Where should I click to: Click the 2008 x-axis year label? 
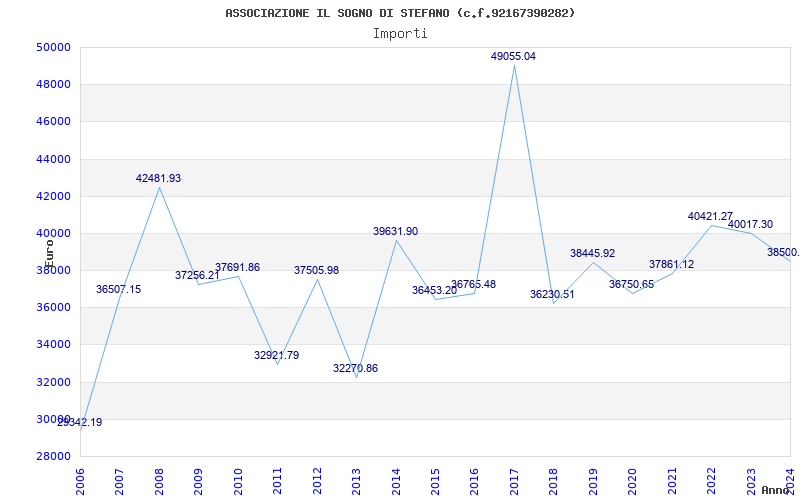coord(159,482)
